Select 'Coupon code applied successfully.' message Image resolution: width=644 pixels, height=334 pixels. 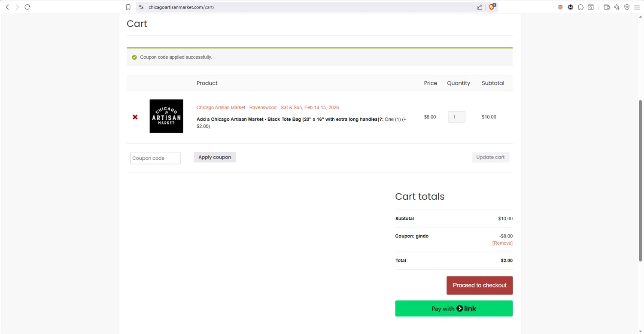point(176,57)
